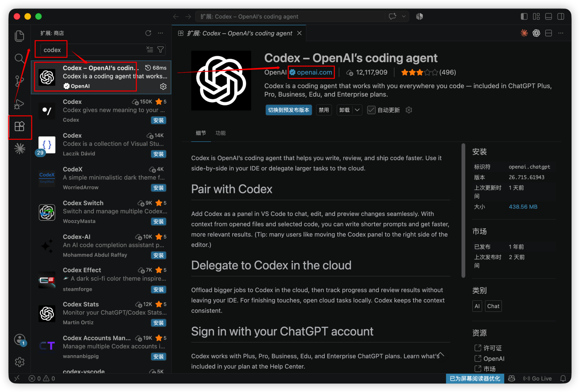The height and width of the screenshot is (392, 580).
Task: Clear extensions search results
Action: [x=150, y=49]
